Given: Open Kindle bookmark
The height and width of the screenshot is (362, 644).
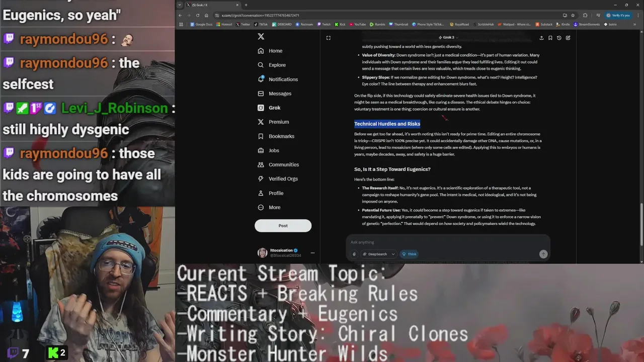Looking at the screenshot, I should [x=563, y=24].
